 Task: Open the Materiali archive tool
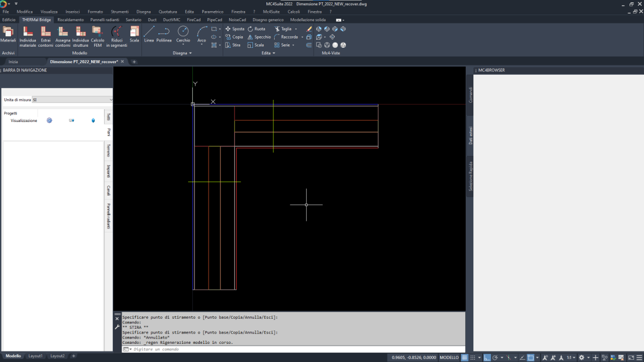click(8, 34)
